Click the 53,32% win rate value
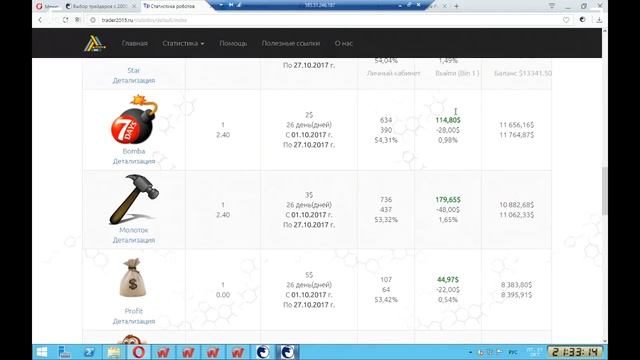The width and height of the screenshot is (640, 360). (386, 220)
